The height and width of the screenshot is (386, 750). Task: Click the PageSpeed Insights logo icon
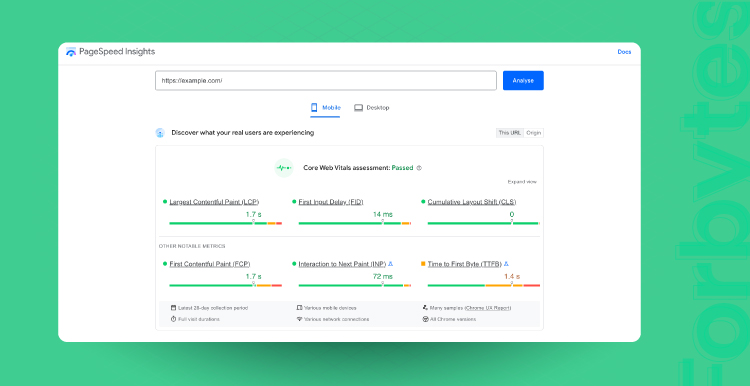click(x=71, y=52)
